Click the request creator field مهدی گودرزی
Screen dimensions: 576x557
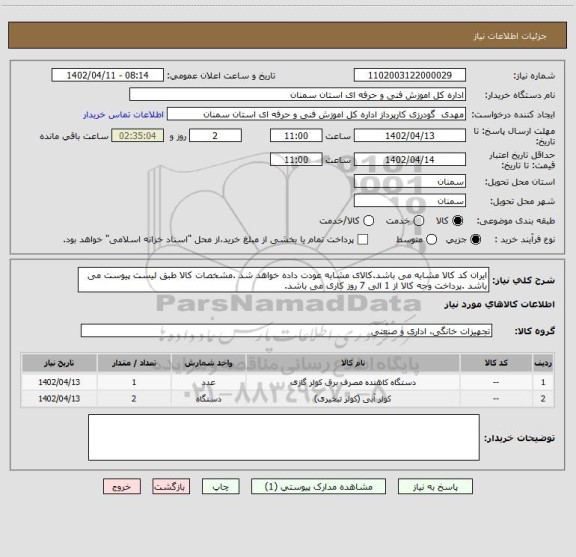316,114
